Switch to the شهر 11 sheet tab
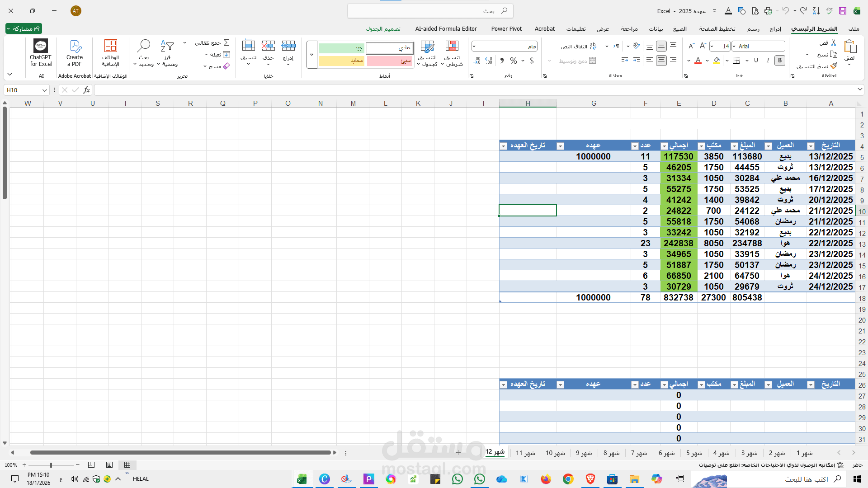Image resolution: width=868 pixels, height=488 pixels. tap(525, 453)
